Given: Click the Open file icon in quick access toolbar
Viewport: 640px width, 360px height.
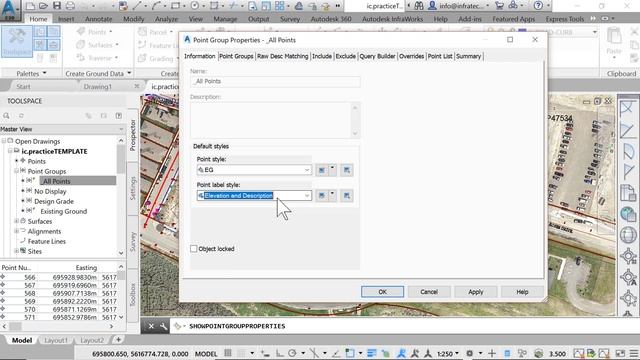Looking at the screenshot, I should tap(44, 6).
